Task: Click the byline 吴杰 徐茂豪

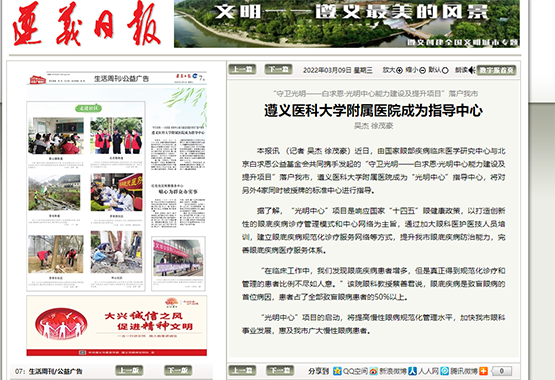Action: click(x=373, y=126)
